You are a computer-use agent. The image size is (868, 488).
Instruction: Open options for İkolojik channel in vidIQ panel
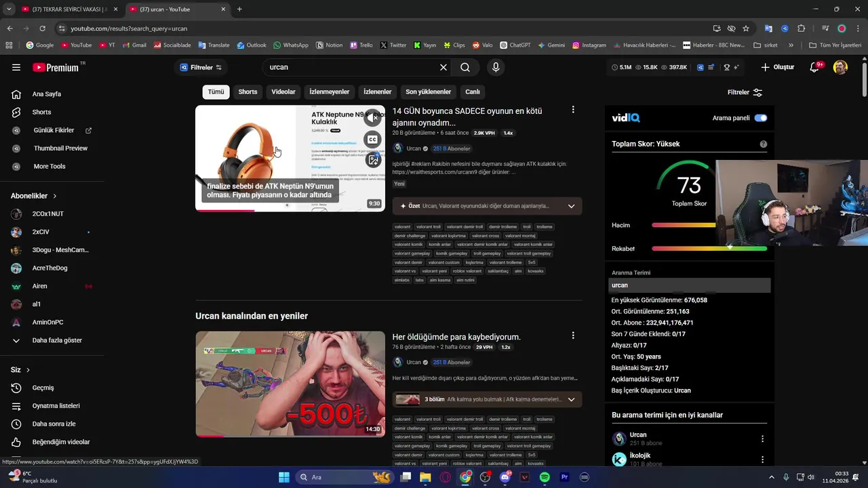tap(762, 460)
